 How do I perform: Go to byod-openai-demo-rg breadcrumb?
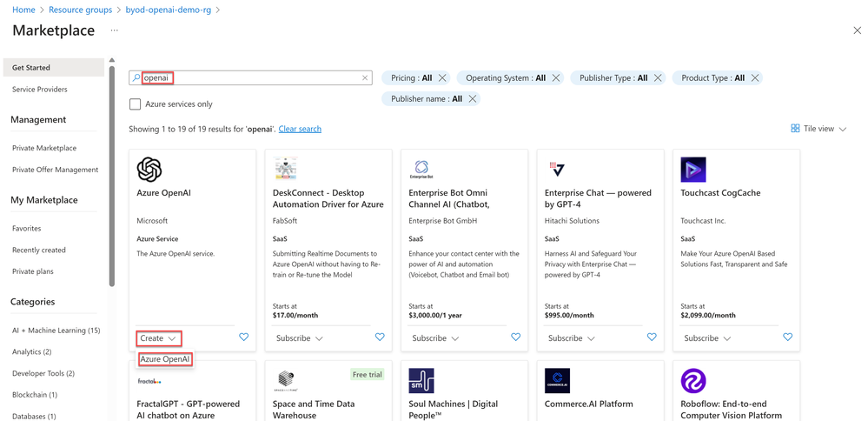tap(169, 10)
